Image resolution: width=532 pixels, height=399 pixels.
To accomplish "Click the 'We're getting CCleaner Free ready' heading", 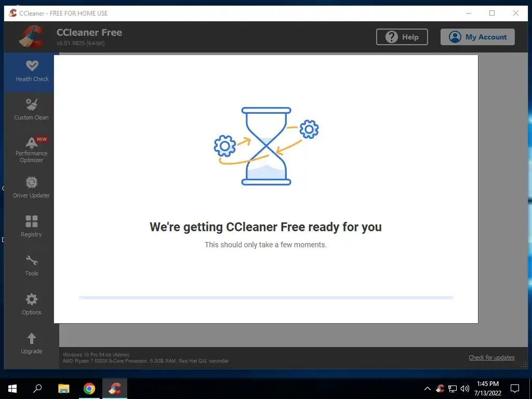I will click(x=265, y=227).
